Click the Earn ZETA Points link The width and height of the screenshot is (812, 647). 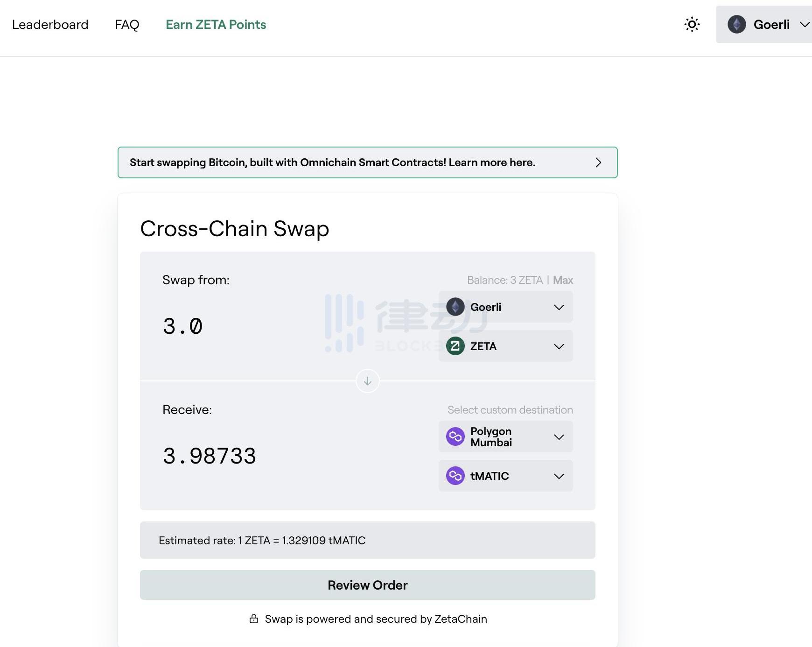(x=216, y=24)
